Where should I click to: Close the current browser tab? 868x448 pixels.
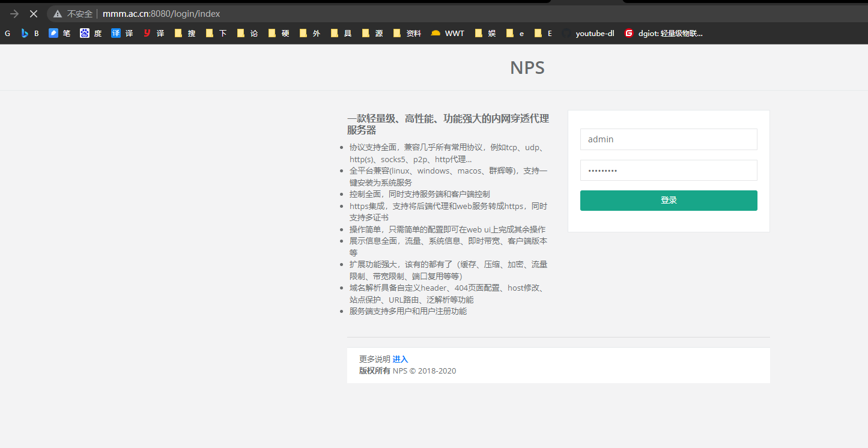(33, 13)
